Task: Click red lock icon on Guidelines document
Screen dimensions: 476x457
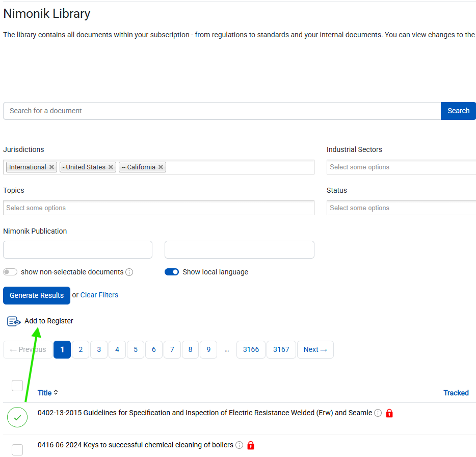Action: (389, 413)
